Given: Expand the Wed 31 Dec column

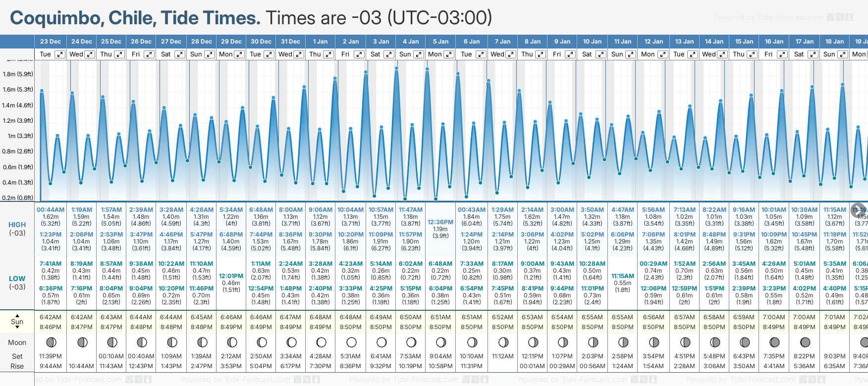Looking at the screenshot, I should tap(299, 54).
